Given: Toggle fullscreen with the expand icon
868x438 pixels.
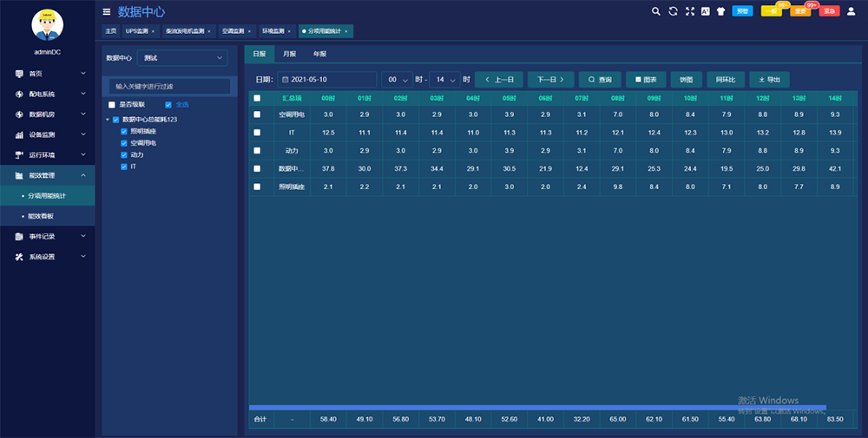Looking at the screenshot, I should point(690,11).
